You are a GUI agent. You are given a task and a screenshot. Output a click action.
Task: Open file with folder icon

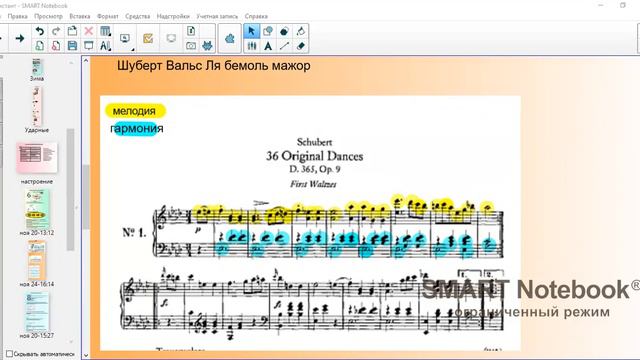point(72,31)
